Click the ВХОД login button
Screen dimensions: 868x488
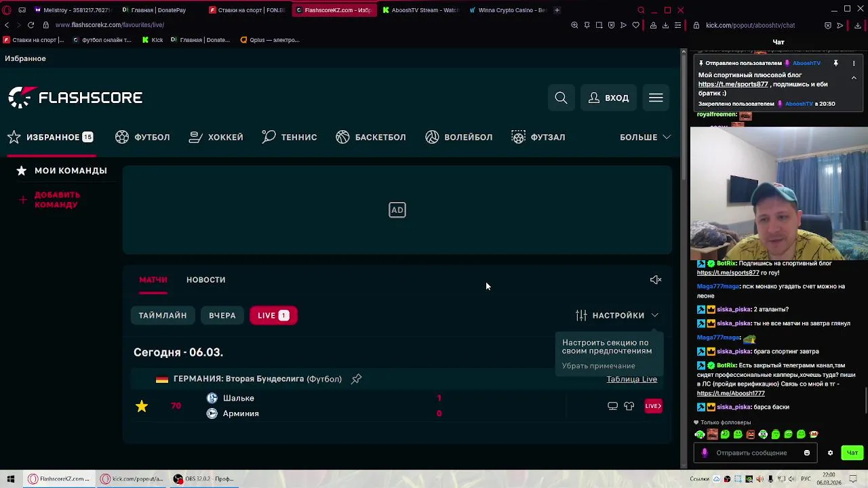608,98
